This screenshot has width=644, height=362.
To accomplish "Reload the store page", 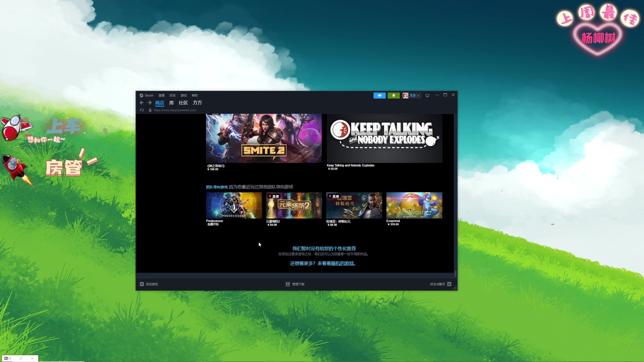I will click(142, 110).
